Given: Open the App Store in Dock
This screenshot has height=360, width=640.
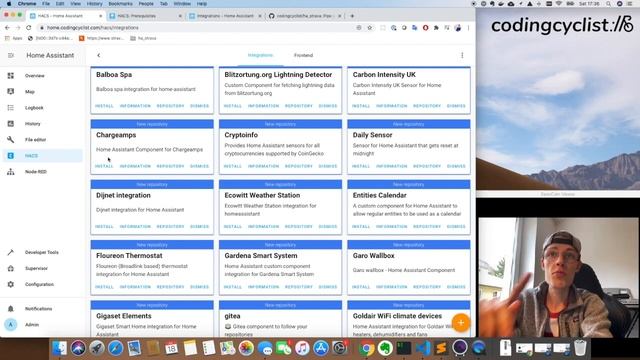Looking at the screenshot, I should pyautogui.click(x=321, y=348).
